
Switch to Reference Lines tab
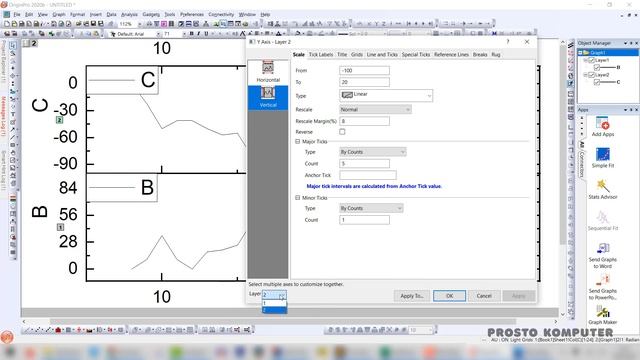[451, 54]
